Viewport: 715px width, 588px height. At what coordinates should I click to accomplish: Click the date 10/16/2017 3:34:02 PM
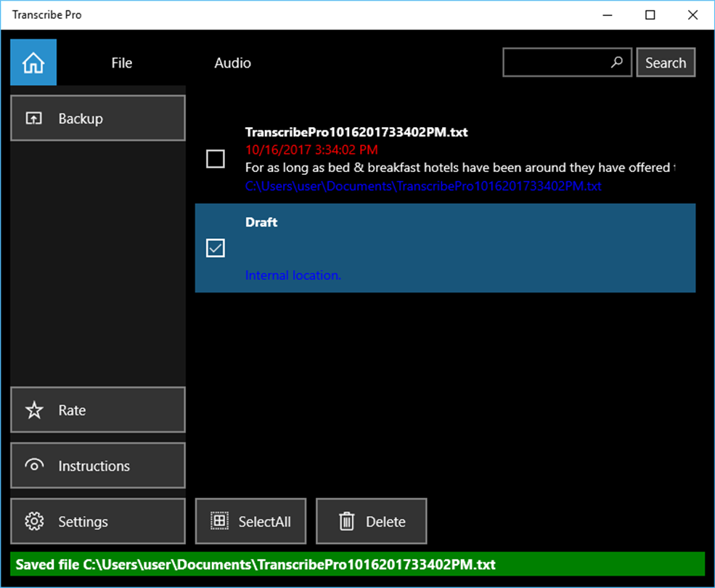click(311, 150)
